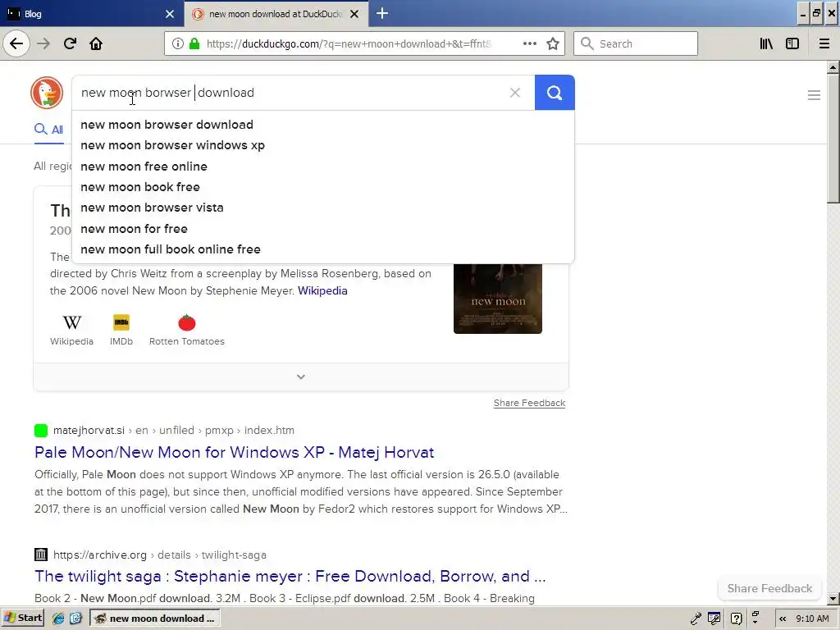Choose suggestion new moon browser vista
This screenshot has height=630, width=840.
pos(323,208)
